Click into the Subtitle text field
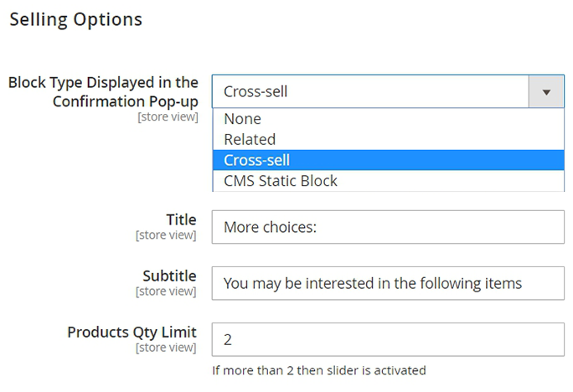The height and width of the screenshot is (392, 573). (x=388, y=283)
